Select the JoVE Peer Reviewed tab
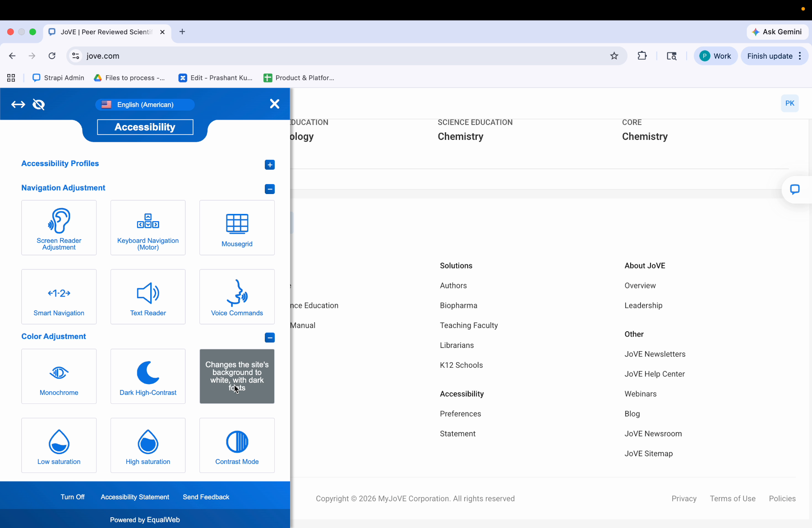This screenshot has height=528, width=812. (107, 32)
